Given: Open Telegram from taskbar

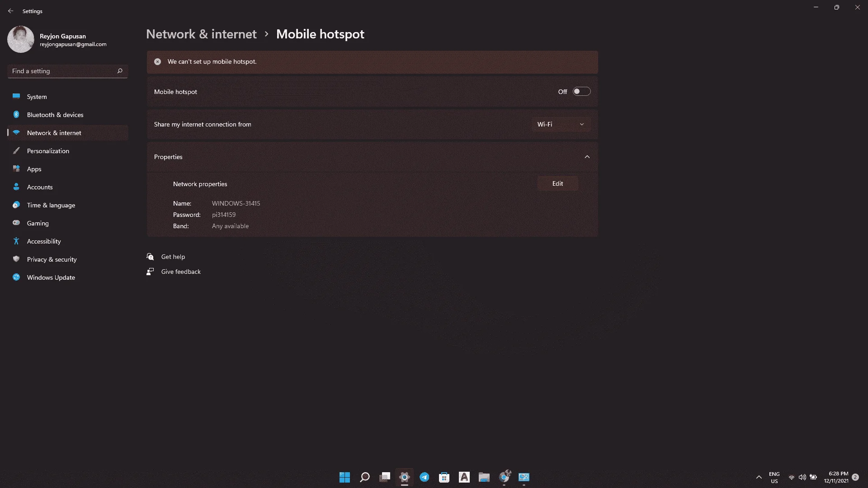Looking at the screenshot, I should 425,477.
